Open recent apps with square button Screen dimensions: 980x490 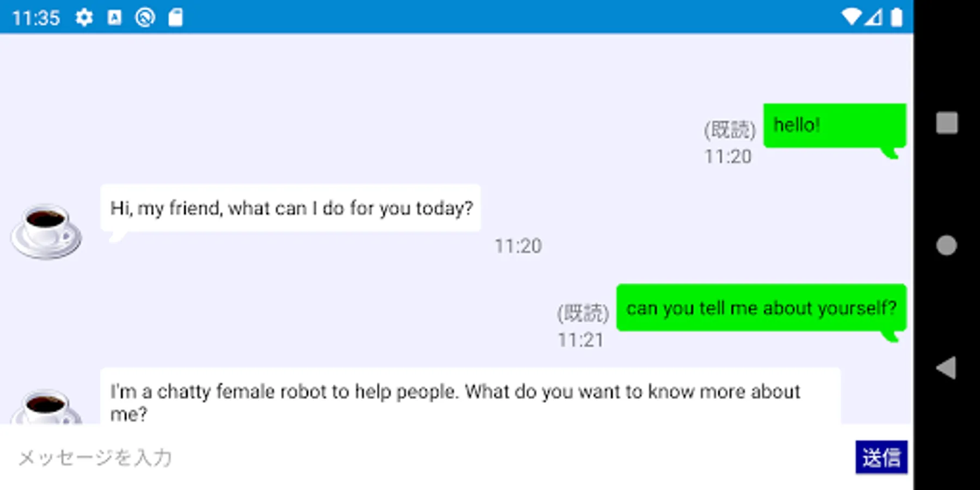coord(947,122)
